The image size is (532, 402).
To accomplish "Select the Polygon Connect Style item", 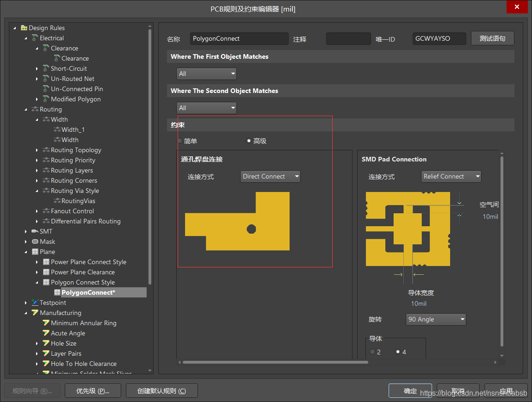I will coord(83,282).
